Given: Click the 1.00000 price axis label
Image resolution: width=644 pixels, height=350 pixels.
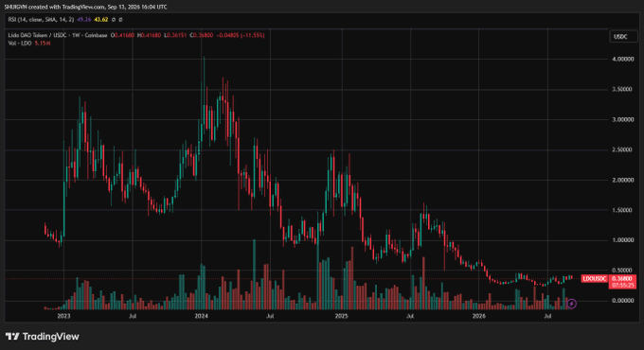Looking at the screenshot, I should (622, 240).
